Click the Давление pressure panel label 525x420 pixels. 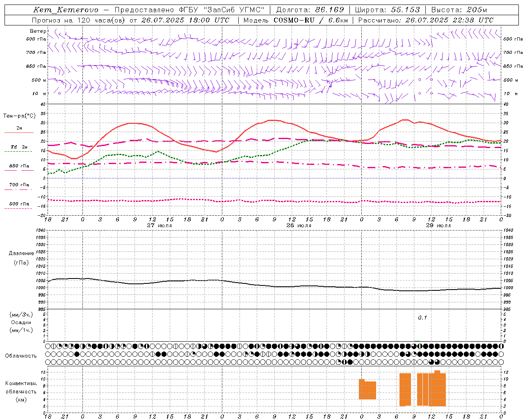pyautogui.click(x=21, y=253)
